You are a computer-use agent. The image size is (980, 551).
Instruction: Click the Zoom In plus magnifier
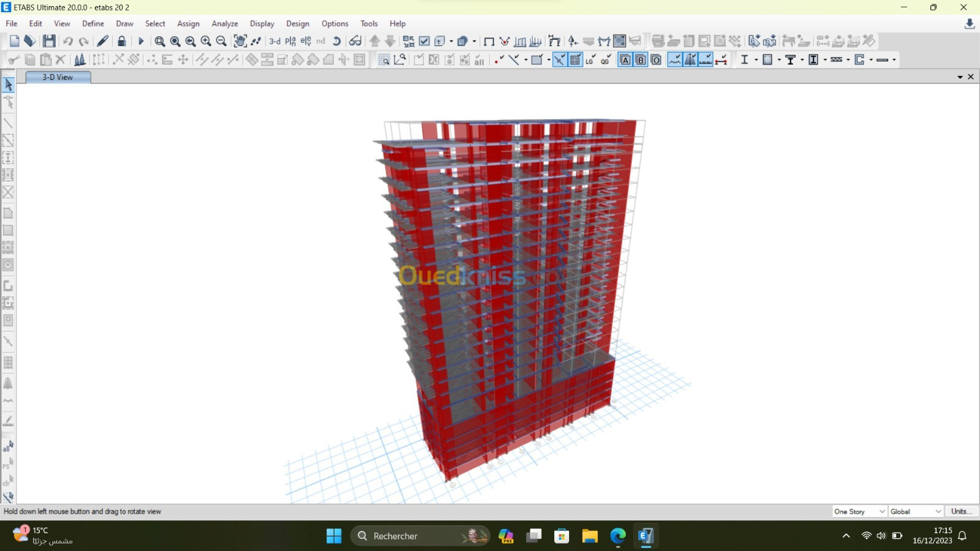pyautogui.click(x=206, y=41)
